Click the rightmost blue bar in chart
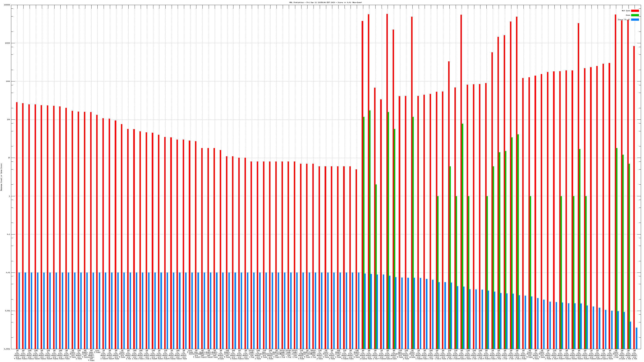 pyautogui.click(x=637, y=338)
